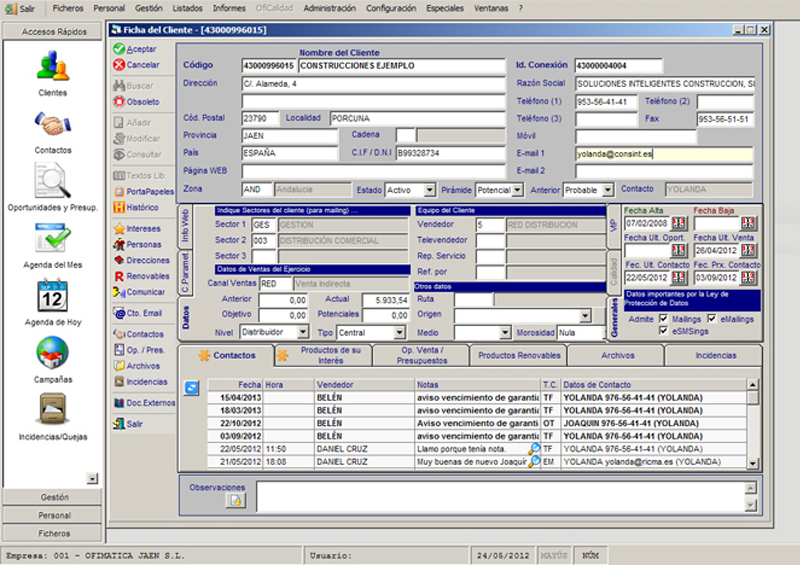Screen dimensions: 800x565
Task: Click the Cancelar button
Action: (x=136, y=65)
